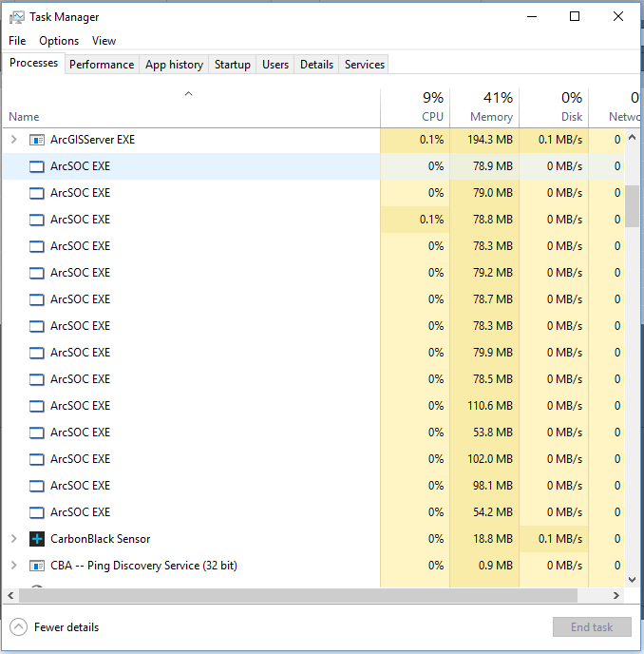The height and width of the screenshot is (654, 644).
Task: Click the CBA Ping Discovery Service icon
Action: pos(37,566)
